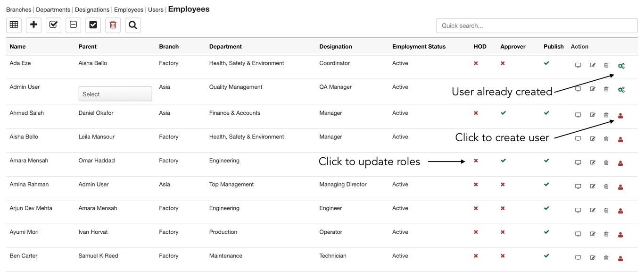Delete the Amina Rahman row

coord(606,186)
